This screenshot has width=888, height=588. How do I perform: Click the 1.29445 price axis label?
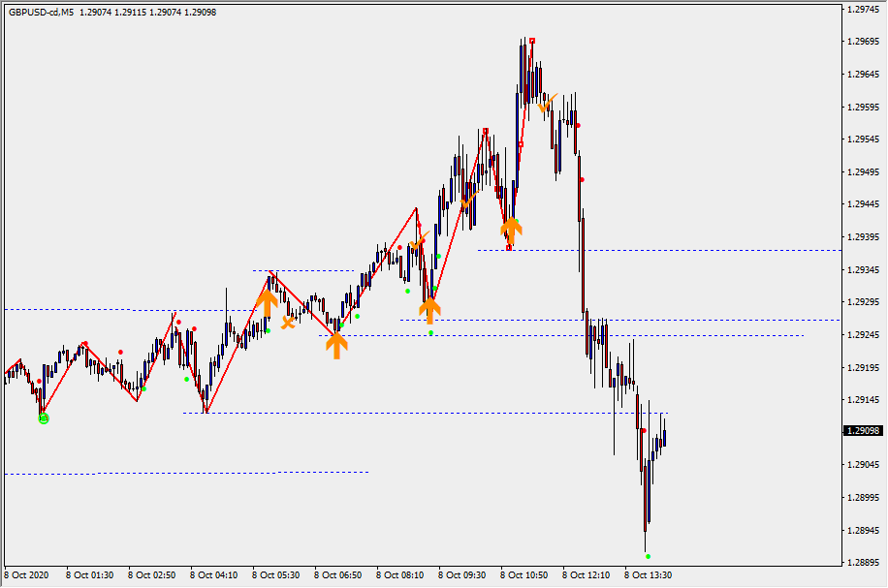pos(862,204)
